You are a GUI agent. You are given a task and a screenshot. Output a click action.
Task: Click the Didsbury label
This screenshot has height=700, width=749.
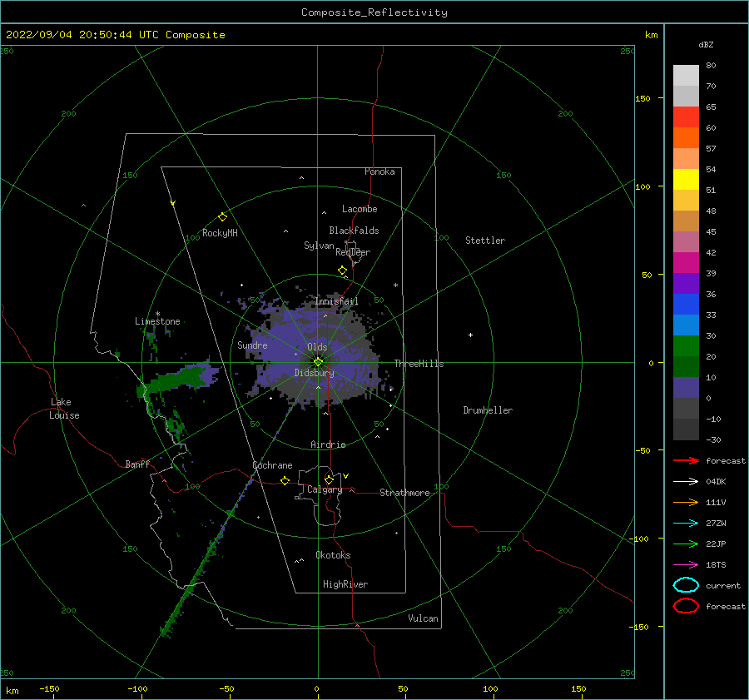(314, 373)
